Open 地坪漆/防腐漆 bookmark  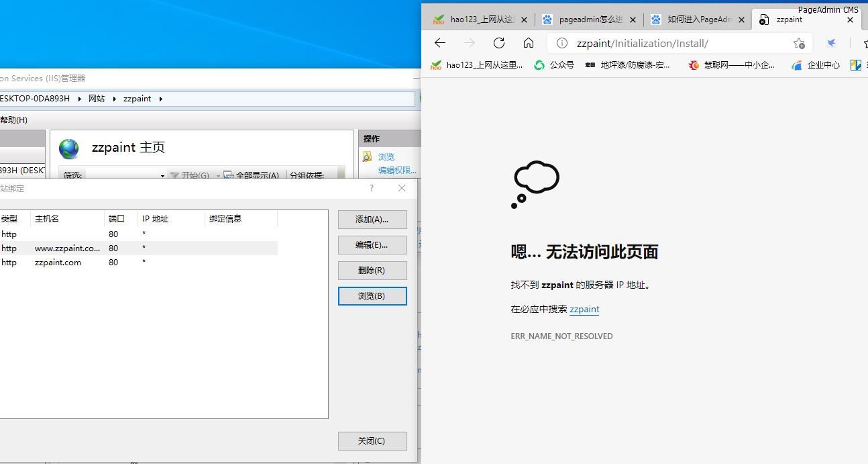[627, 65]
